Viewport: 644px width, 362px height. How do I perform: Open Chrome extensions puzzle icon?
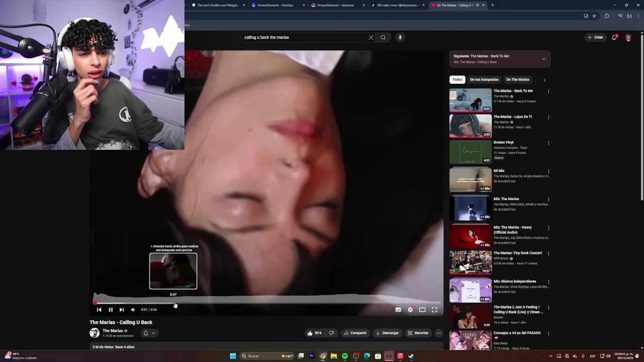click(x=607, y=16)
